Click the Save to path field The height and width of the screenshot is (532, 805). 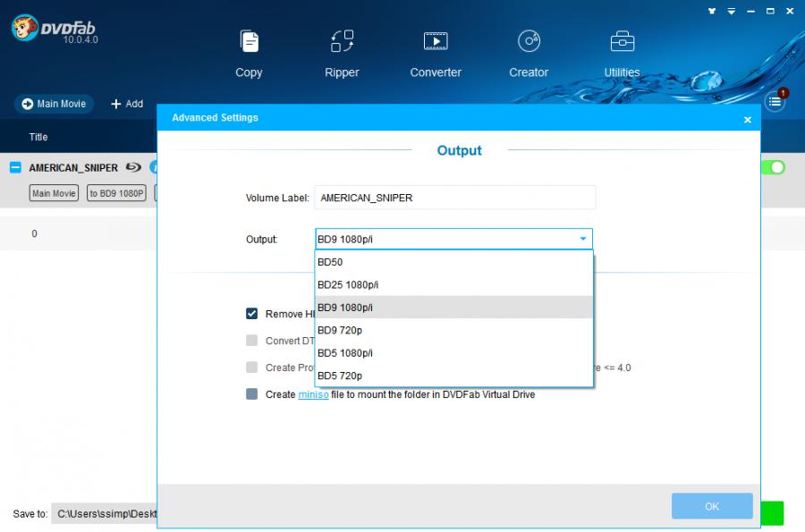(105, 513)
